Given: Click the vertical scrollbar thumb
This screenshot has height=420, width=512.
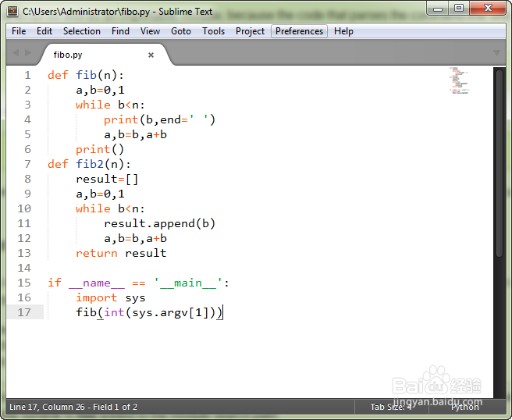Looking at the screenshot, I should (500, 163).
